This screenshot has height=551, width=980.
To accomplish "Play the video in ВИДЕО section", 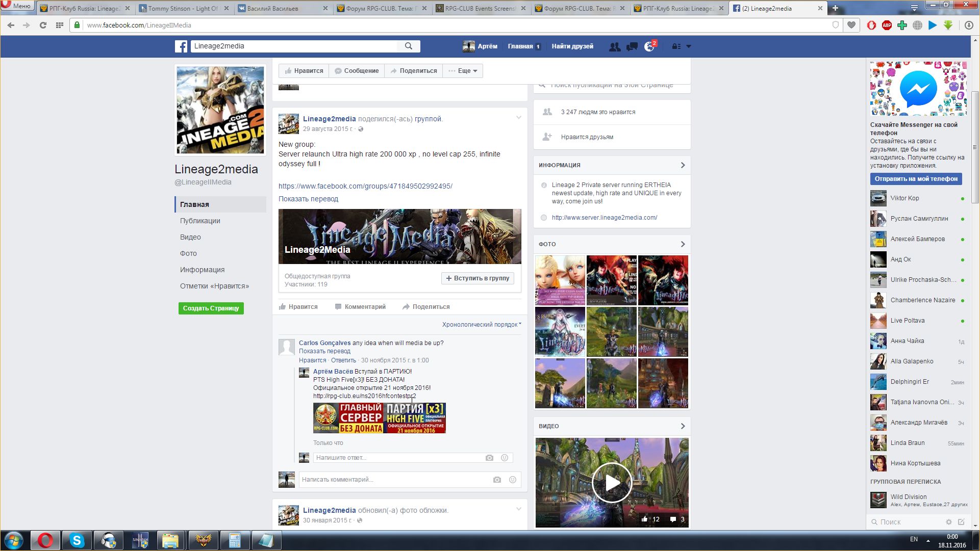I will click(x=612, y=483).
